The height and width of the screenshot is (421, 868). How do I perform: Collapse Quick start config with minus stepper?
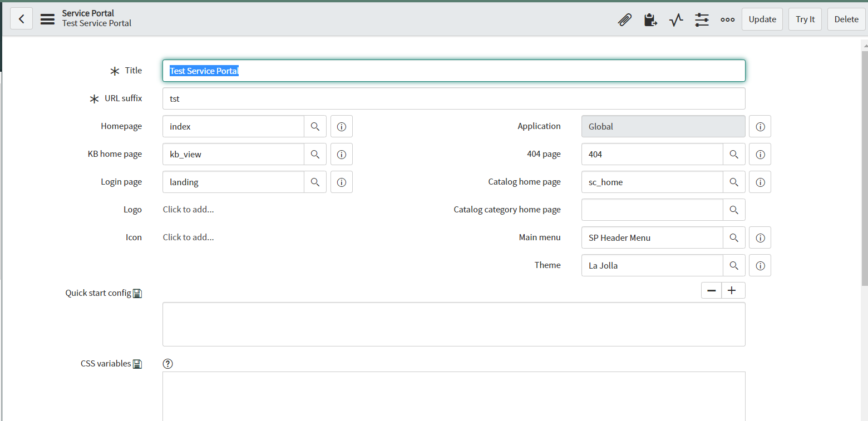(711, 290)
